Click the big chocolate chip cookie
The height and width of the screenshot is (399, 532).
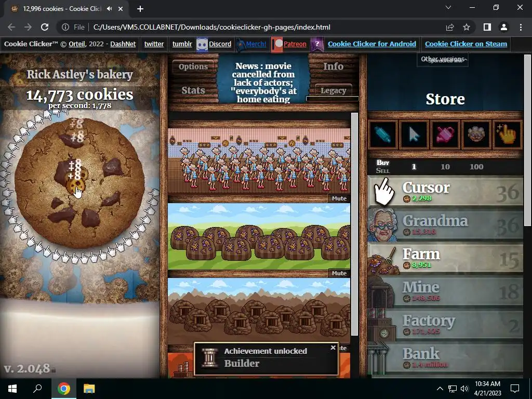(79, 183)
